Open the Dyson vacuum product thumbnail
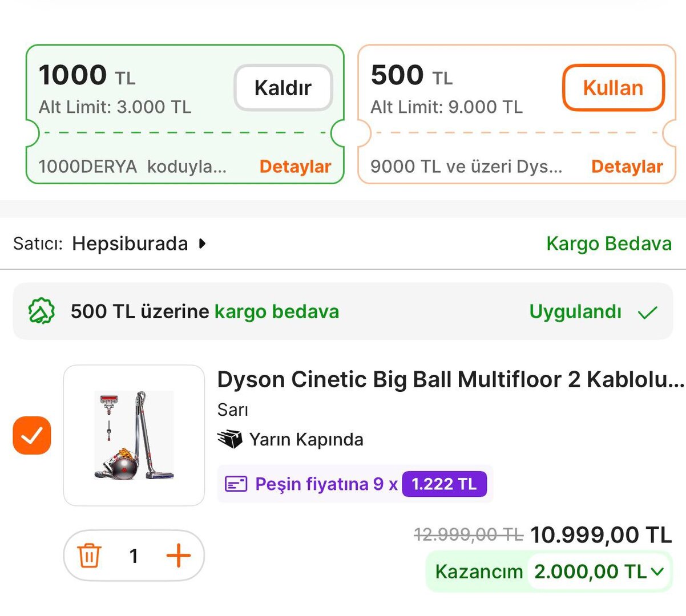 point(134,435)
